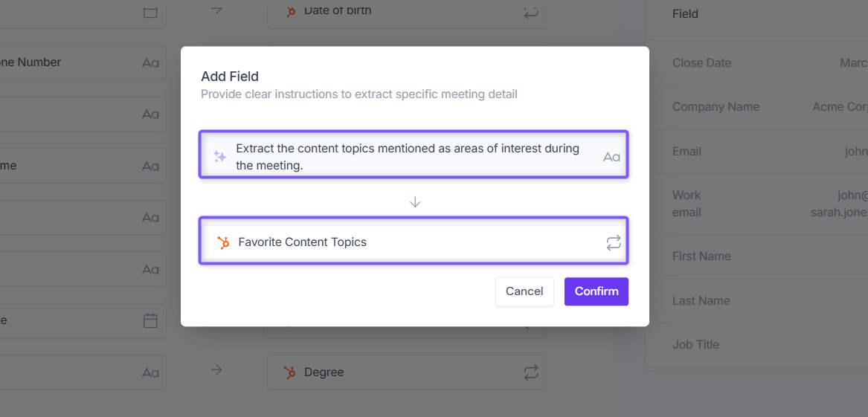The width and height of the screenshot is (868, 417).
Task: Click the right arrow left of Degree
Action: [216, 370]
